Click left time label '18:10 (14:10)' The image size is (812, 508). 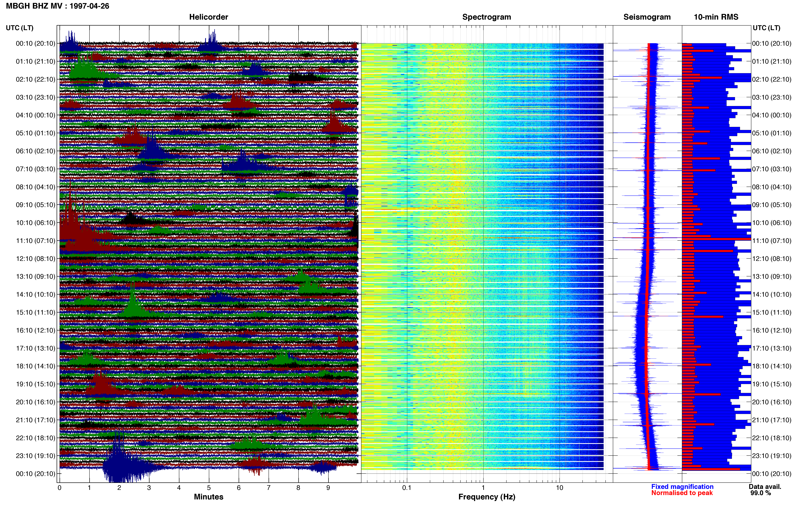[36, 366]
